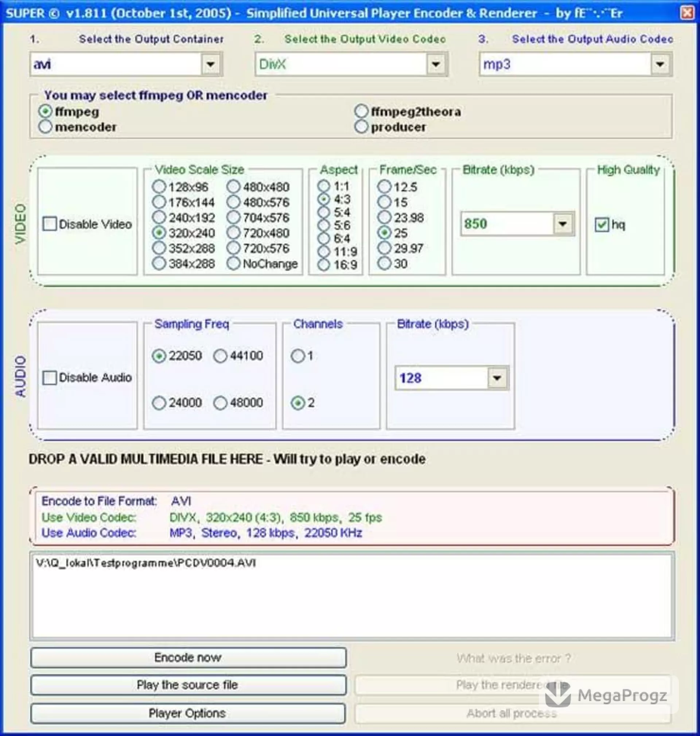Viewport: 700px width, 736px height.
Task: Choose 480x480 video scale size
Action: pyautogui.click(x=233, y=187)
